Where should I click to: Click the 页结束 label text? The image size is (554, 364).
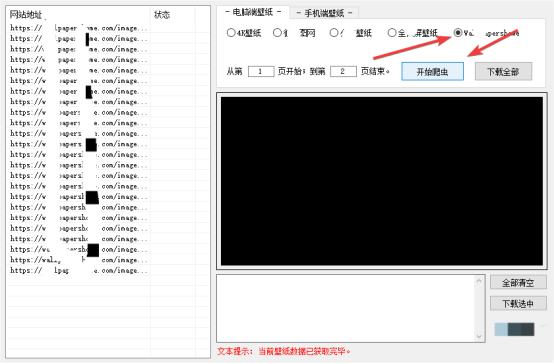tap(375, 71)
